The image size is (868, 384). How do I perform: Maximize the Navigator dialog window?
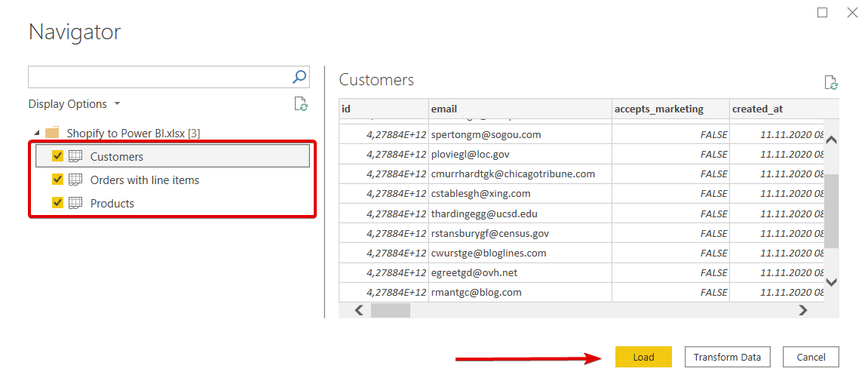coord(822,13)
